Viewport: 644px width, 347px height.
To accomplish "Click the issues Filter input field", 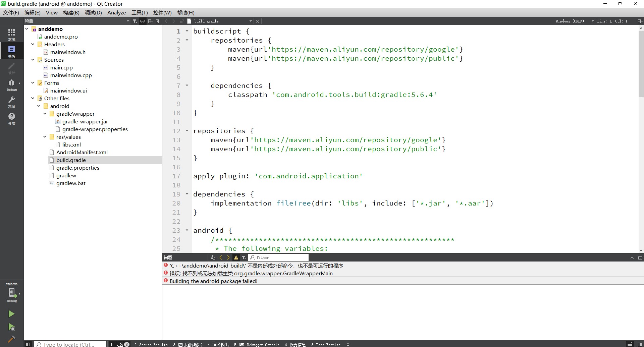I will click(x=279, y=257).
